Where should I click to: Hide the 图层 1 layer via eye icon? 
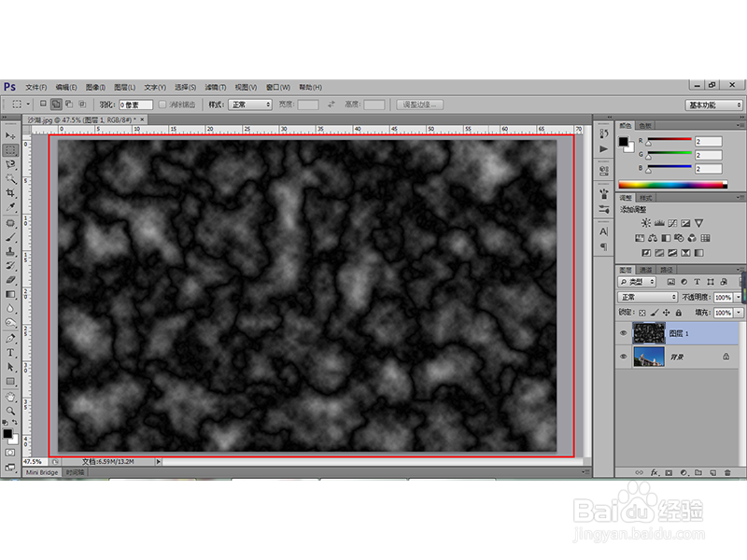coord(623,333)
